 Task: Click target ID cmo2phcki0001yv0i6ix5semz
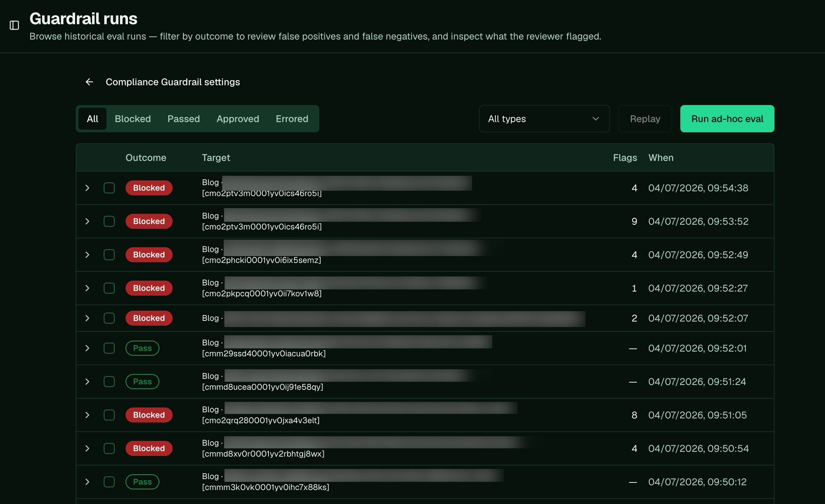point(262,260)
